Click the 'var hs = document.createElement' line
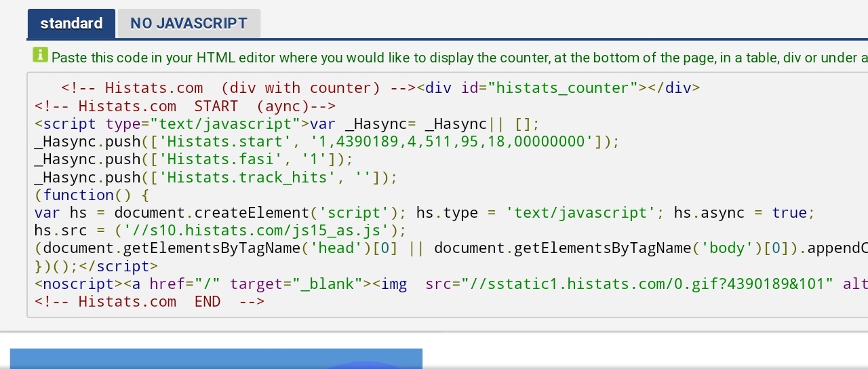Screen dimensions: 868x369 (x=425, y=212)
